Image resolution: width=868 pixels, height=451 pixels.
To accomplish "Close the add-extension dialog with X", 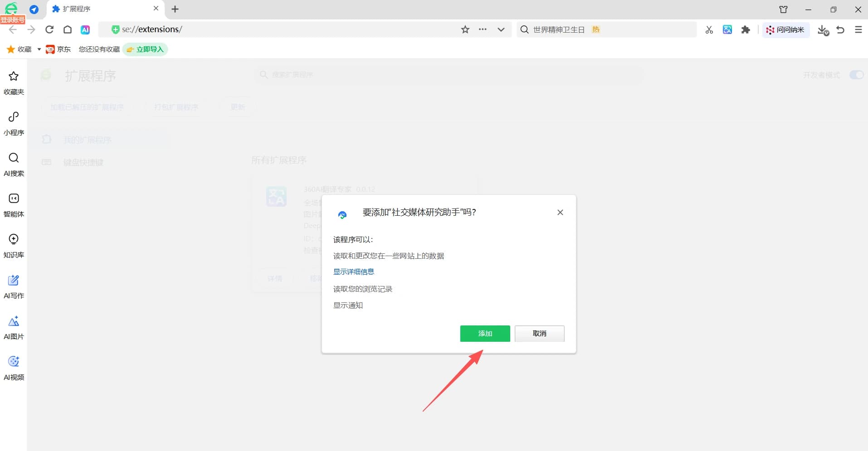I will point(560,213).
